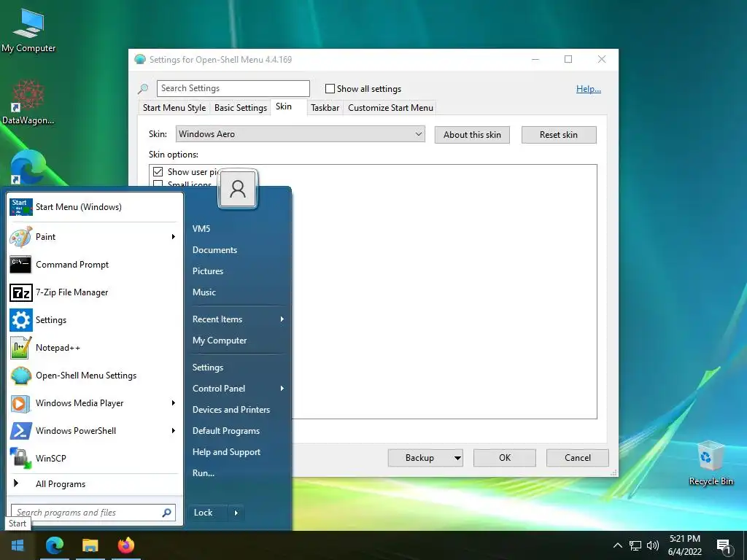The image size is (747, 560).
Task: Open Firefox from the taskbar
Action: click(125, 545)
